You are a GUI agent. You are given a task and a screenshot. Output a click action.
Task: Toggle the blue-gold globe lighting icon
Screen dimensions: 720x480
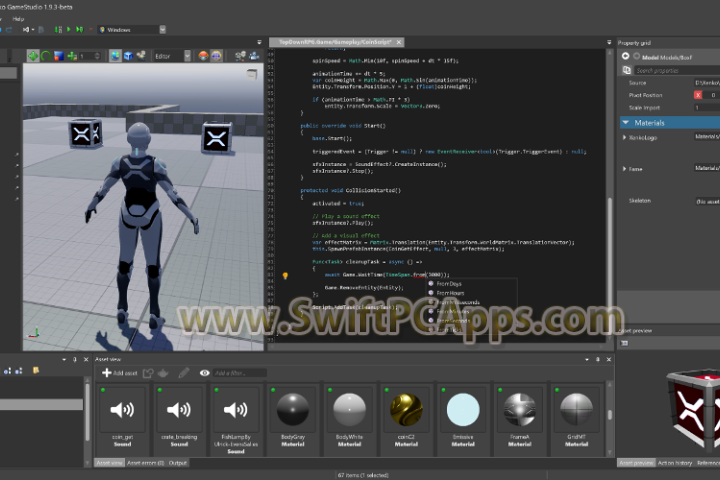click(216, 56)
